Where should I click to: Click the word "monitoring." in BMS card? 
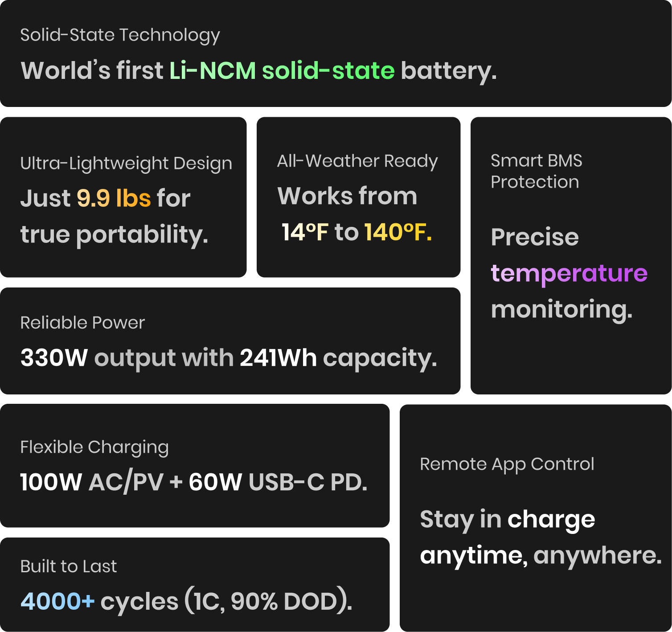tap(561, 309)
